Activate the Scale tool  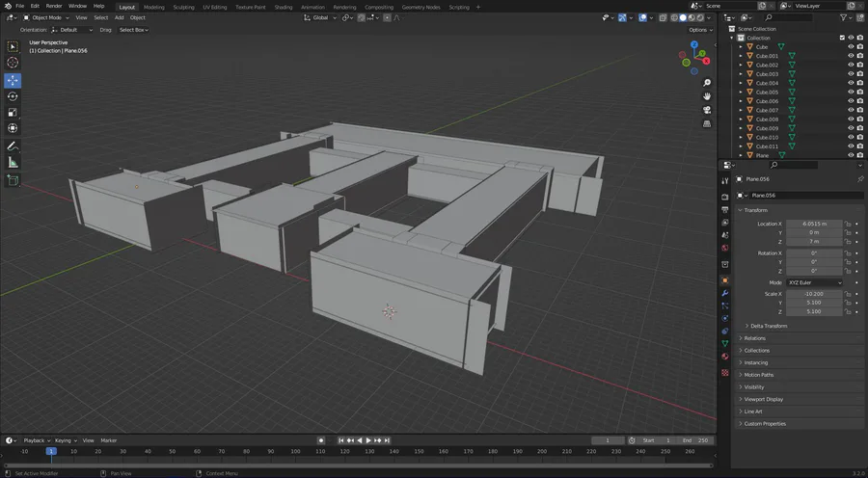[13, 113]
